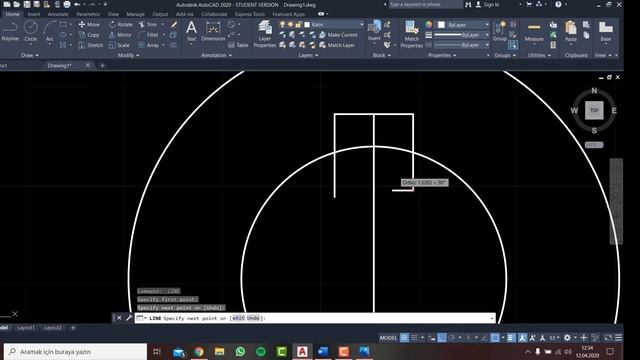Toggle lineweight display
This screenshot has width=640, height=360.
click(x=511, y=338)
